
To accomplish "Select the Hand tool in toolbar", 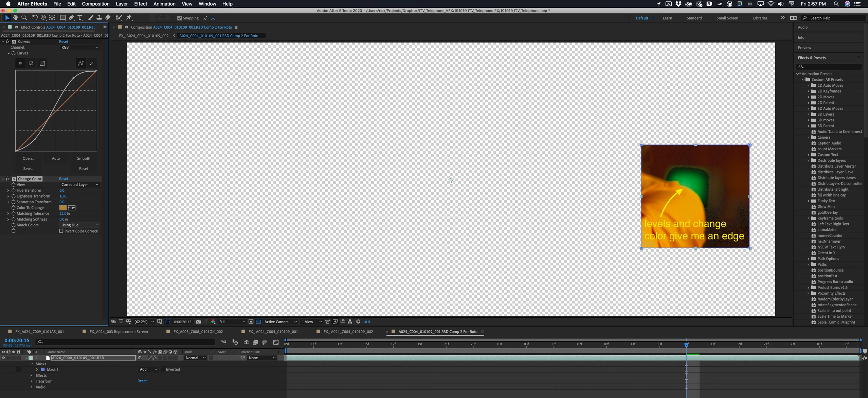I will pyautogui.click(x=15, y=18).
